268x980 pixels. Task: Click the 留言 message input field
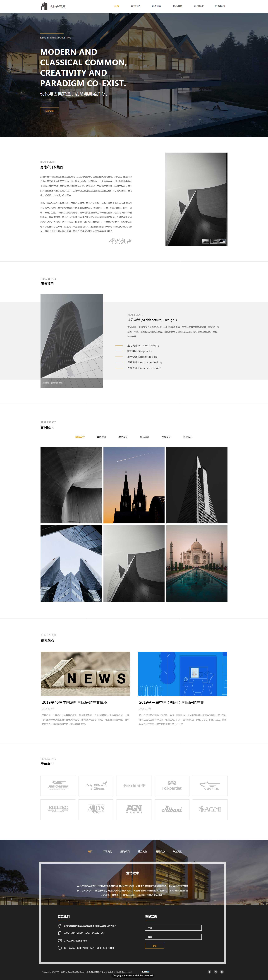(173, 937)
